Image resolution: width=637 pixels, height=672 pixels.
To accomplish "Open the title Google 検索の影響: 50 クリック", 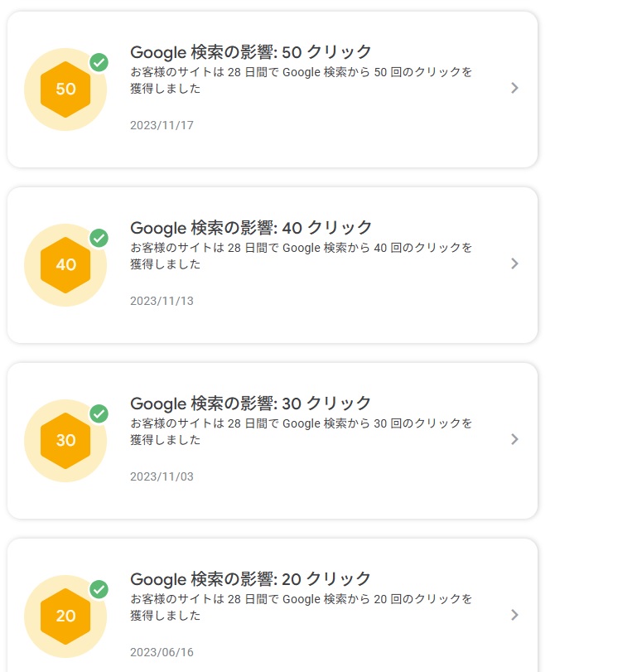I will 251,52.
